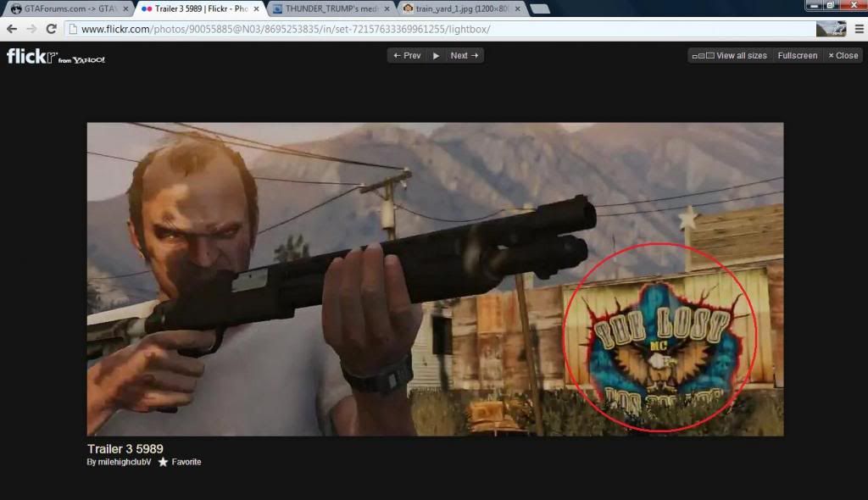Open View all sizes for this photo
Image resolution: width=868 pixels, height=500 pixels.
tap(730, 56)
